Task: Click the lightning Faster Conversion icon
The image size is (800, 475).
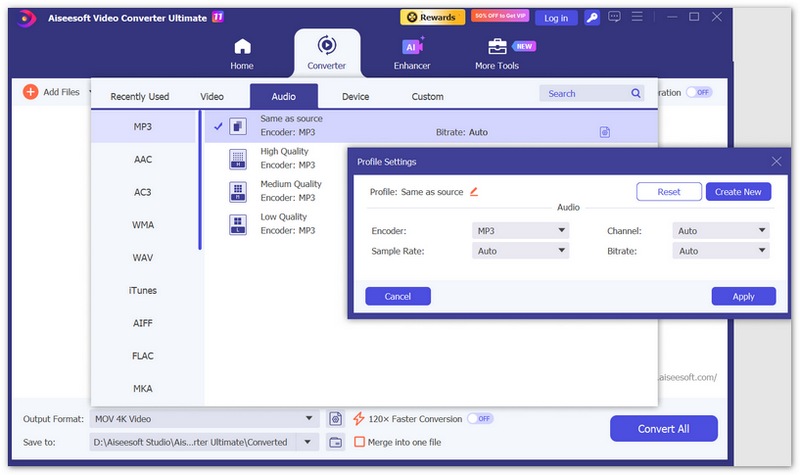Action: tap(359, 419)
